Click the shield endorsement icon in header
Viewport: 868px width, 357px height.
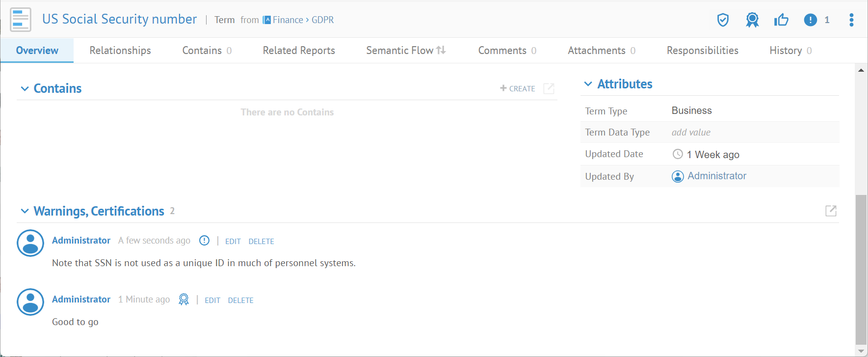pyautogui.click(x=723, y=20)
